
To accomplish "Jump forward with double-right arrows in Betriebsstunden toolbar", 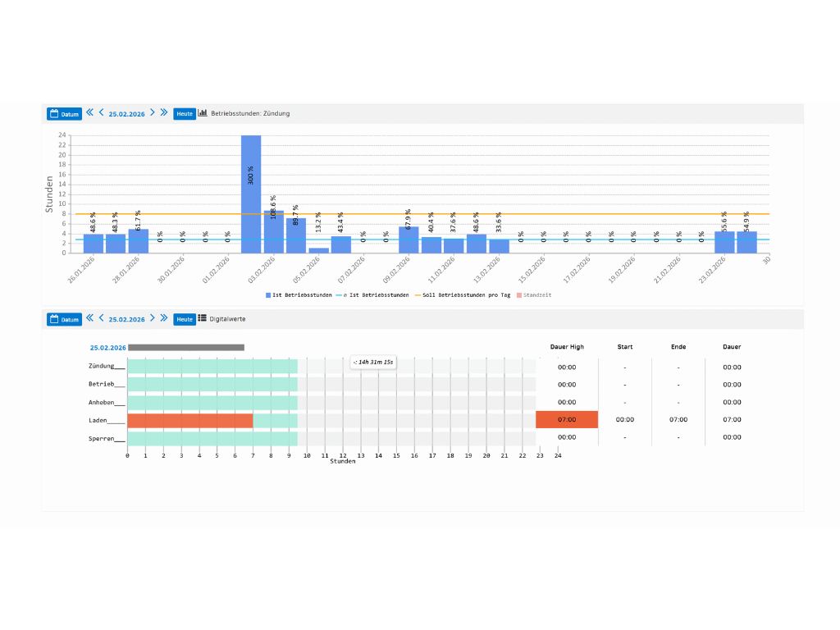I will tap(164, 113).
